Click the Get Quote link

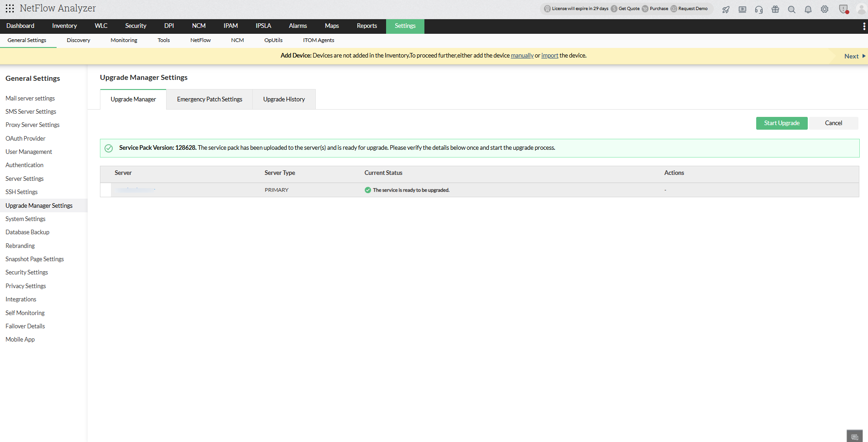[x=629, y=9]
